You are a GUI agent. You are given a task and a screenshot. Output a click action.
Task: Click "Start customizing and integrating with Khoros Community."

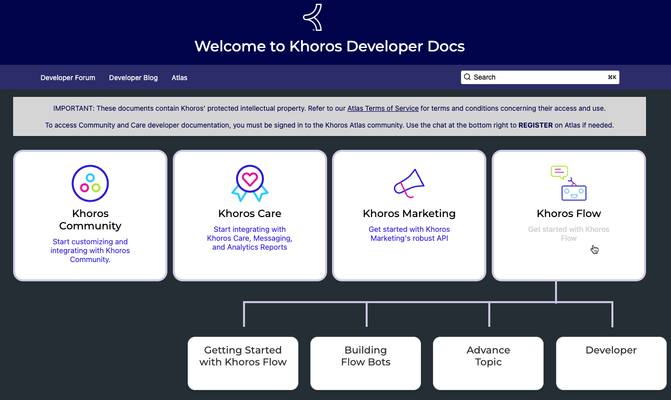click(x=90, y=250)
